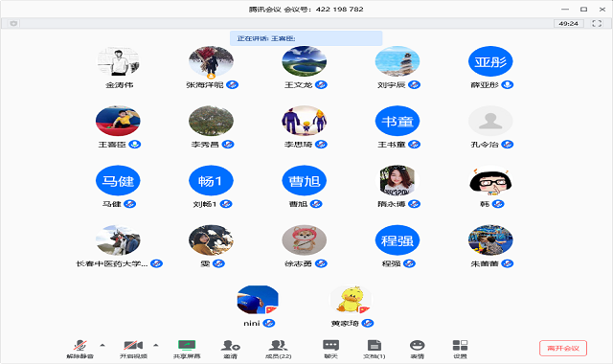Click muted mic icon next to 雯

[218, 263]
